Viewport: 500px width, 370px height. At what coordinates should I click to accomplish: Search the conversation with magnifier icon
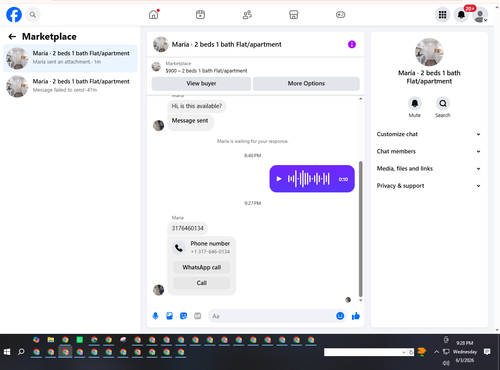(x=443, y=104)
